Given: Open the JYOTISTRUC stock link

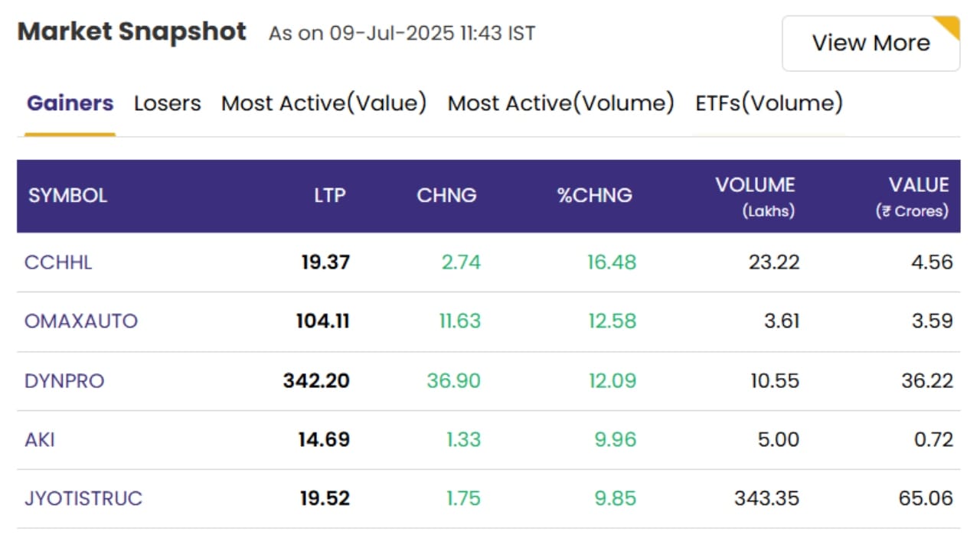Looking at the screenshot, I should point(83,498).
